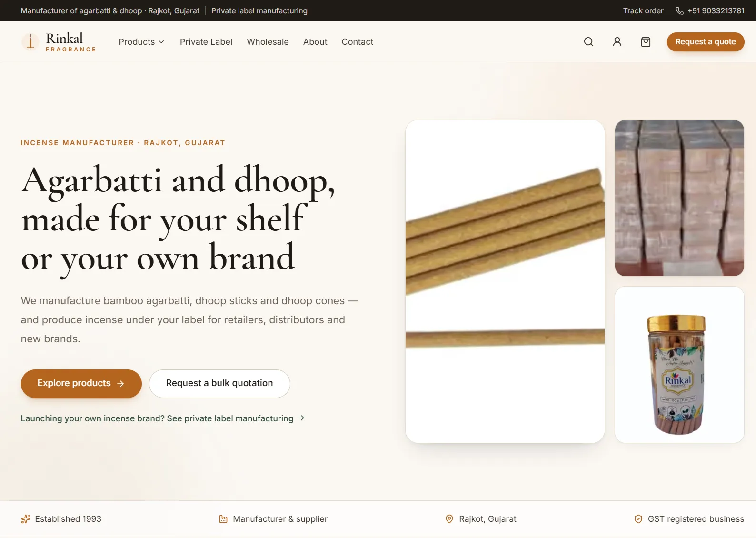This screenshot has width=756, height=538.
Task: Open the Track order link
Action: point(643,11)
